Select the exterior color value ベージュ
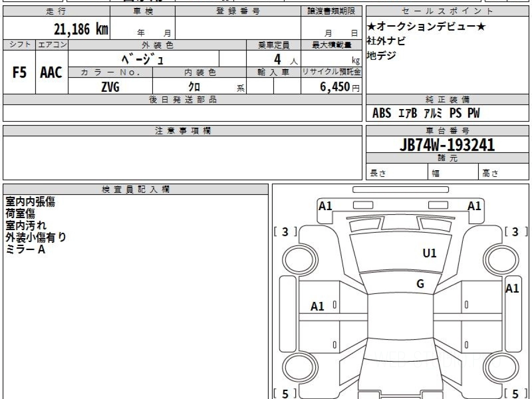This screenshot has height=399, width=532. click(x=143, y=59)
